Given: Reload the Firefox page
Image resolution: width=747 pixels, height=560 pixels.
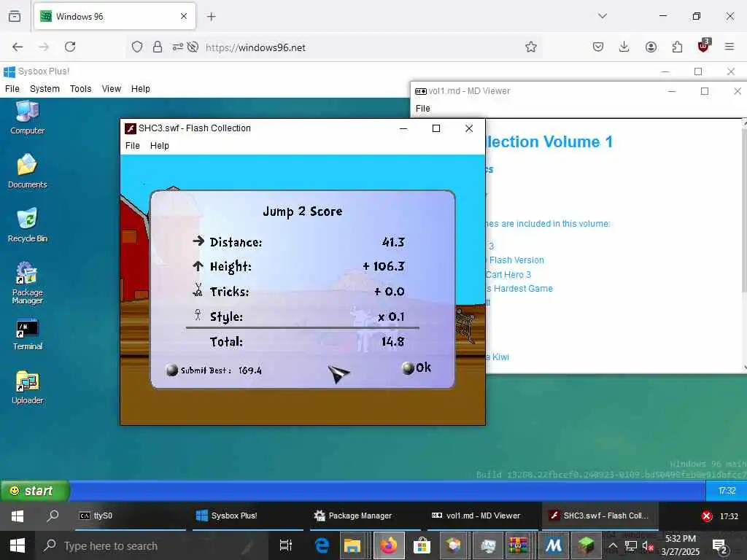Looking at the screenshot, I should point(70,47).
